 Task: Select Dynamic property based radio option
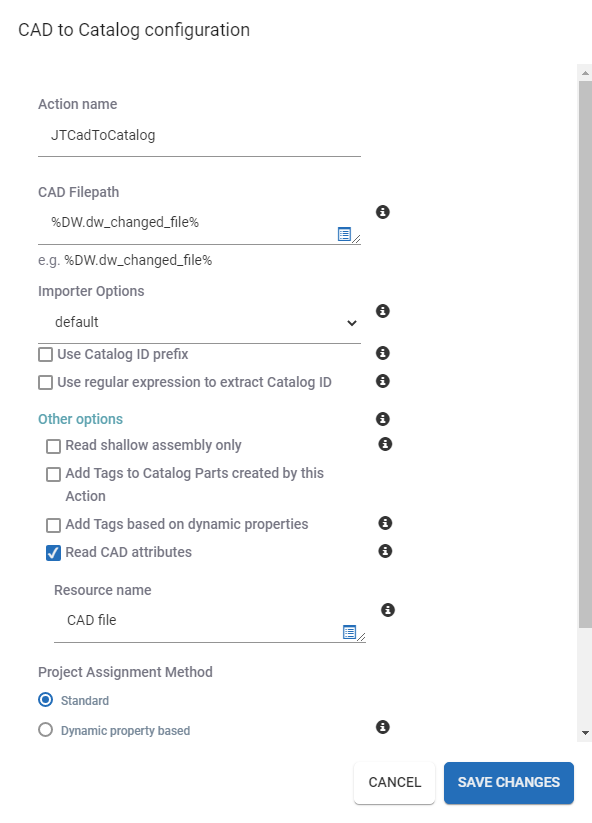tap(46, 730)
